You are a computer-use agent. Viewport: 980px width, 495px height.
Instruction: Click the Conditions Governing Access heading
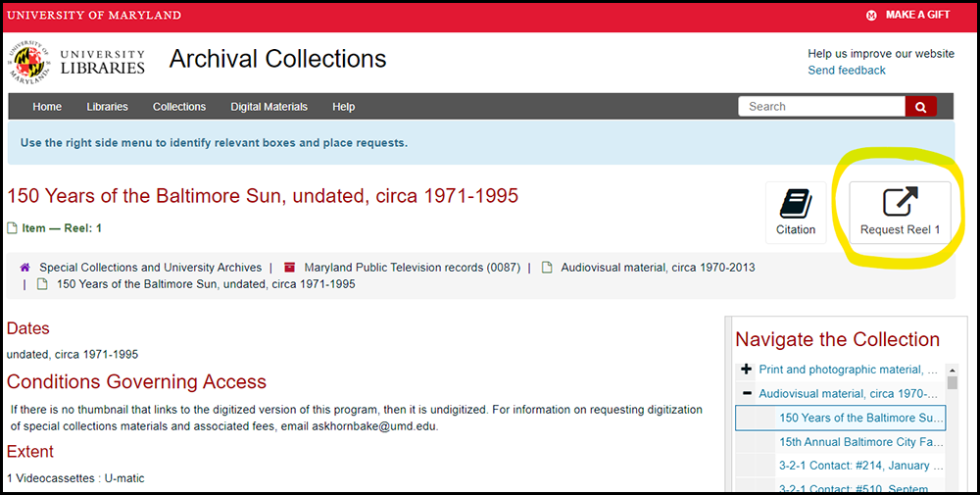136,381
